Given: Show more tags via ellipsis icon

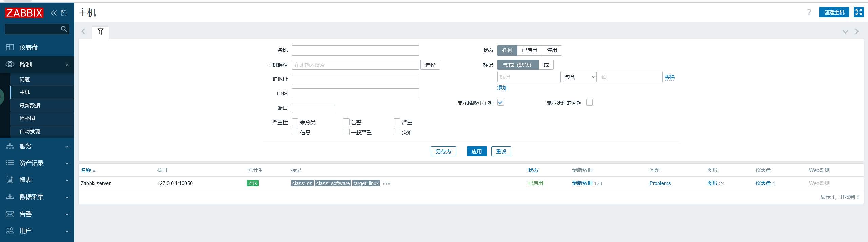Looking at the screenshot, I should (x=386, y=184).
